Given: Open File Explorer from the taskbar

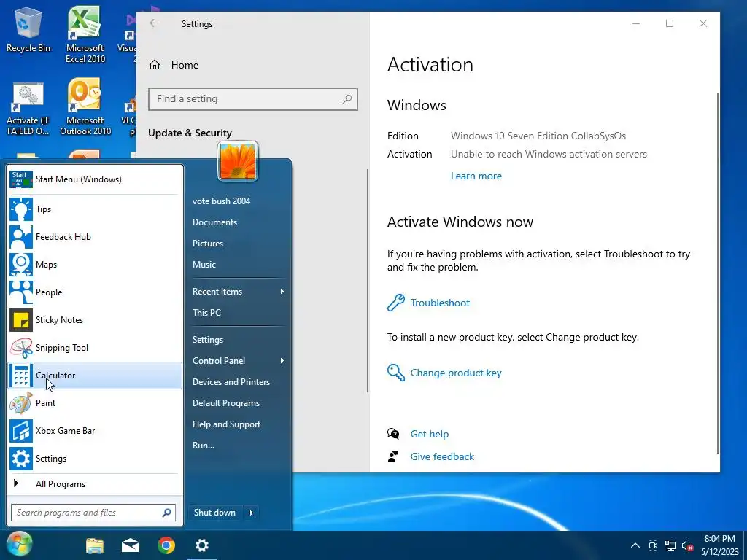Looking at the screenshot, I should pos(95,545).
